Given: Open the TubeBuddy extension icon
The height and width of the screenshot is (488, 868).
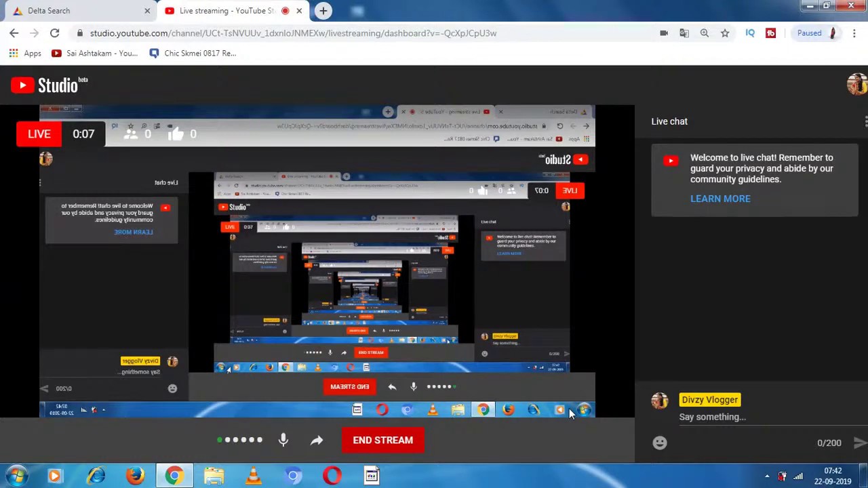Looking at the screenshot, I should coord(771,33).
